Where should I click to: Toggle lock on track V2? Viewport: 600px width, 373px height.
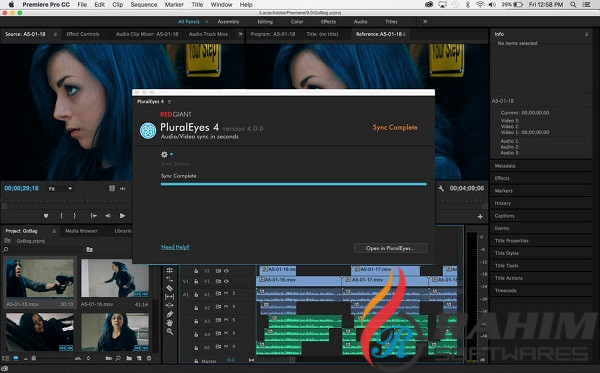[x=196, y=271]
